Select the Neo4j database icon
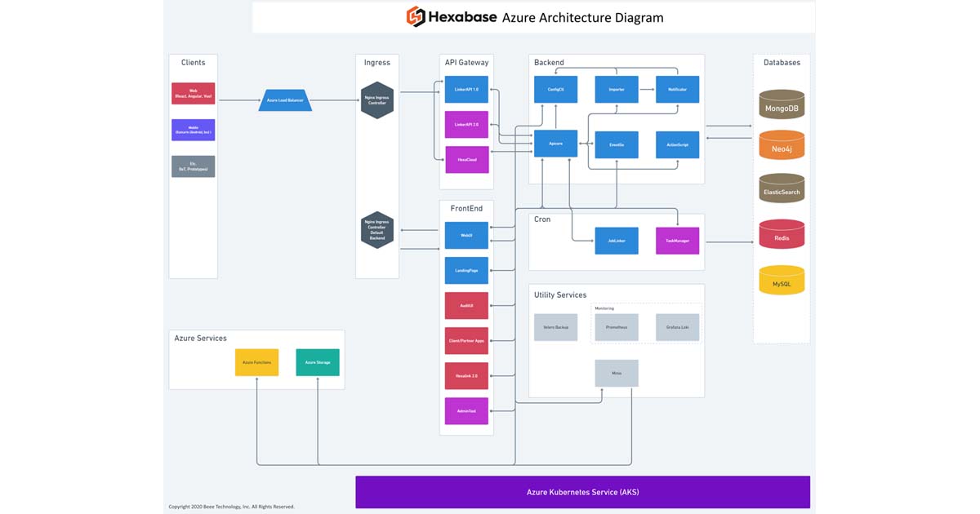 click(782, 147)
